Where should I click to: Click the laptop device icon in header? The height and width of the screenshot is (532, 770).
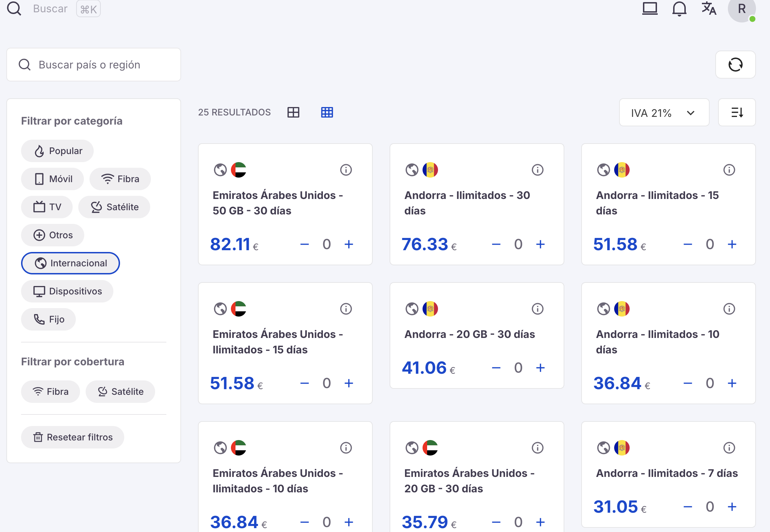pyautogui.click(x=650, y=8)
